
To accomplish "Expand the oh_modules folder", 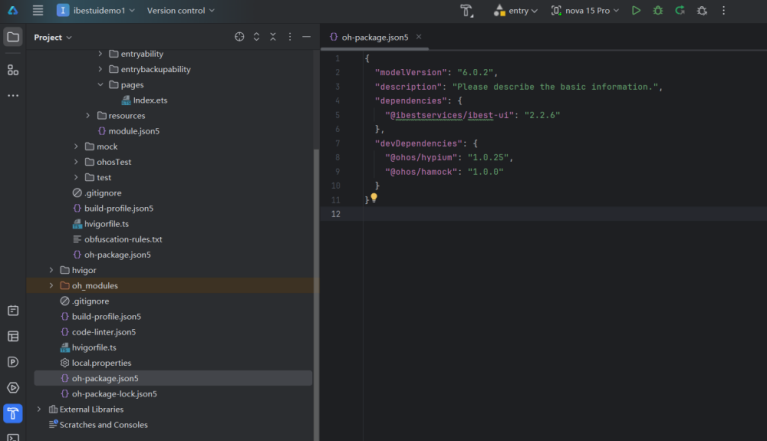I will [x=51, y=286].
